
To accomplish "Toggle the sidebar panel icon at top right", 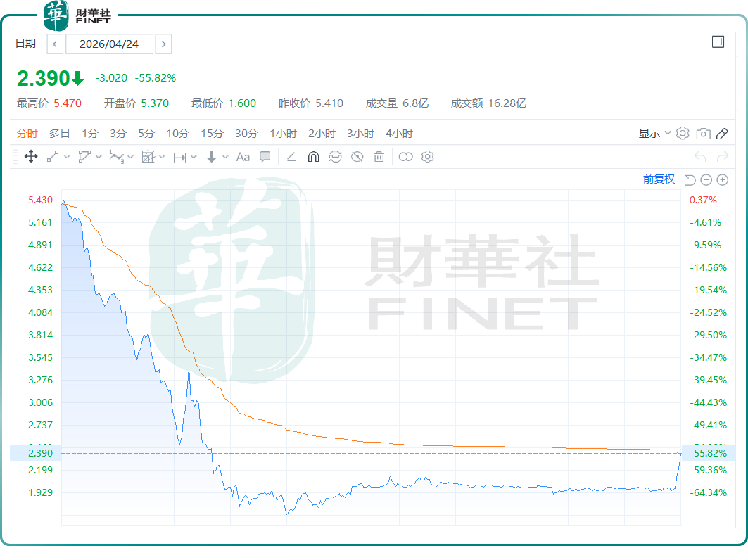I will click(718, 42).
